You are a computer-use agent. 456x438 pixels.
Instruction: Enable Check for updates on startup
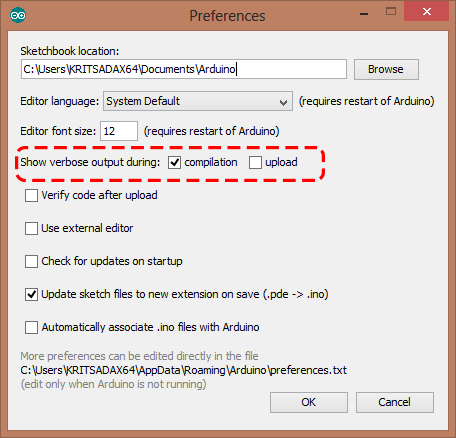click(x=31, y=261)
